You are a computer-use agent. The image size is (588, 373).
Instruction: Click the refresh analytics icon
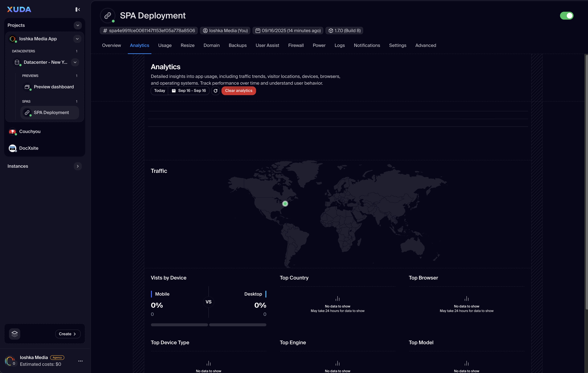pyautogui.click(x=215, y=91)
